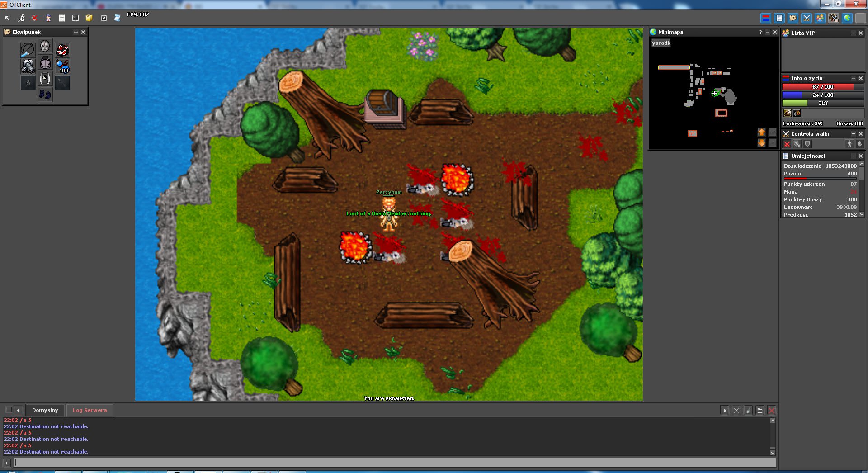Screen dimensions: 868x473
Task: Open the options wrench icon in toolbar
Action: [21, 18]
